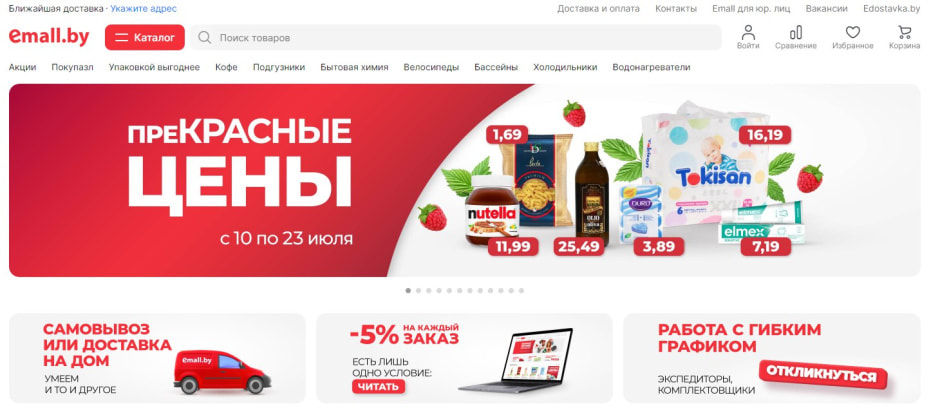
Task: Open the Холодильники category
Action: [x=565, y=67]
